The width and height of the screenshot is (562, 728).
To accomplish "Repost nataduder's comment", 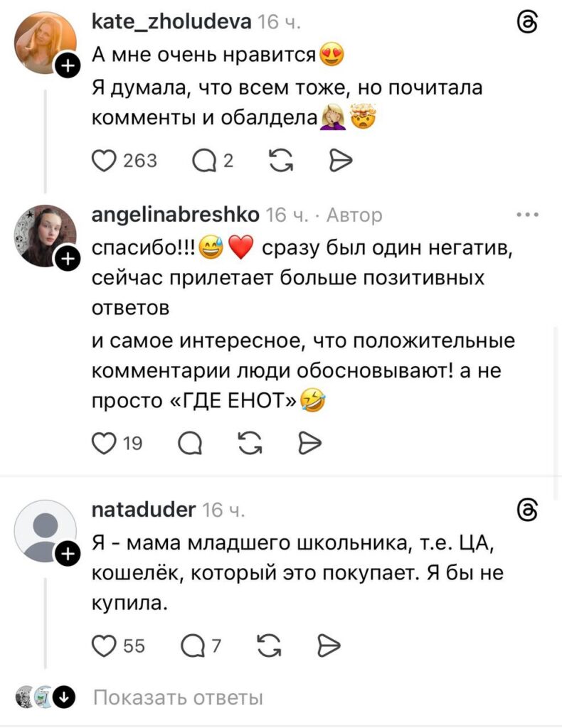I will (x=267, y=646).
